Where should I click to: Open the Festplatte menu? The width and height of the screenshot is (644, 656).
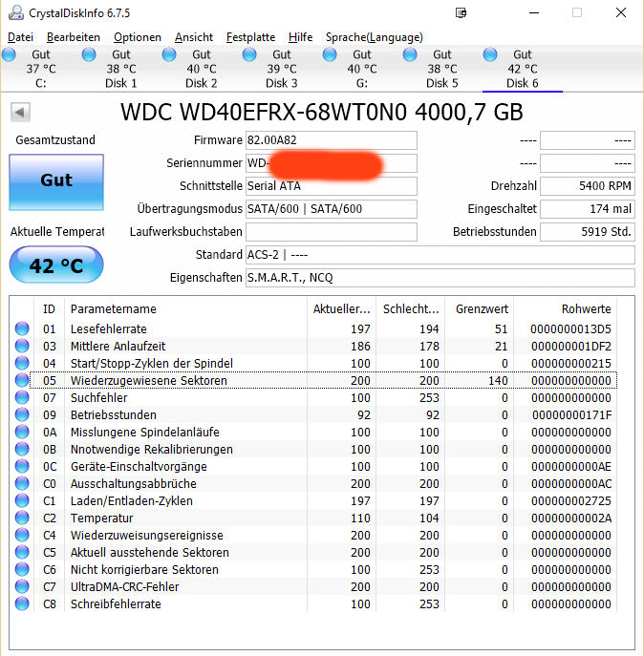click(x=251, y=37)
